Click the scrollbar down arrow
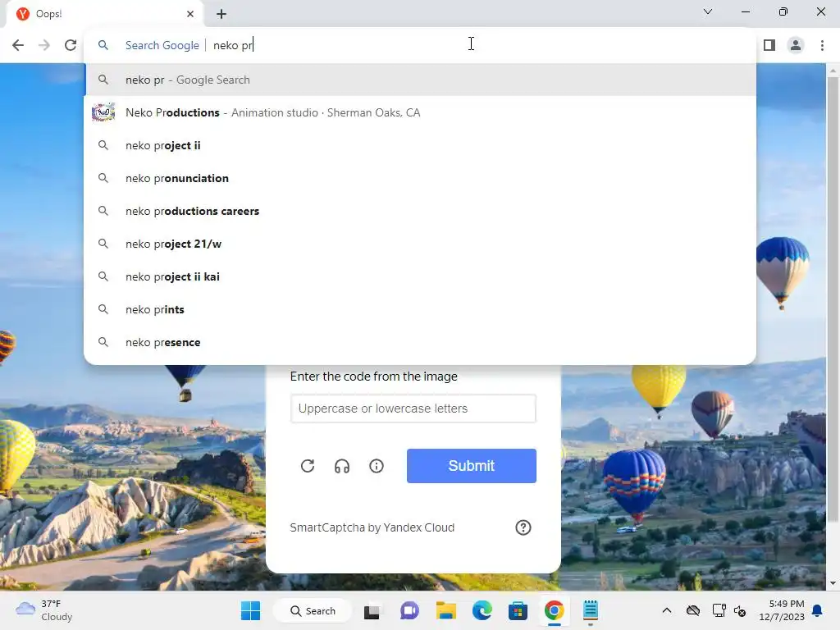Screen dimensions: 840x630 click(x=833, y=583)
